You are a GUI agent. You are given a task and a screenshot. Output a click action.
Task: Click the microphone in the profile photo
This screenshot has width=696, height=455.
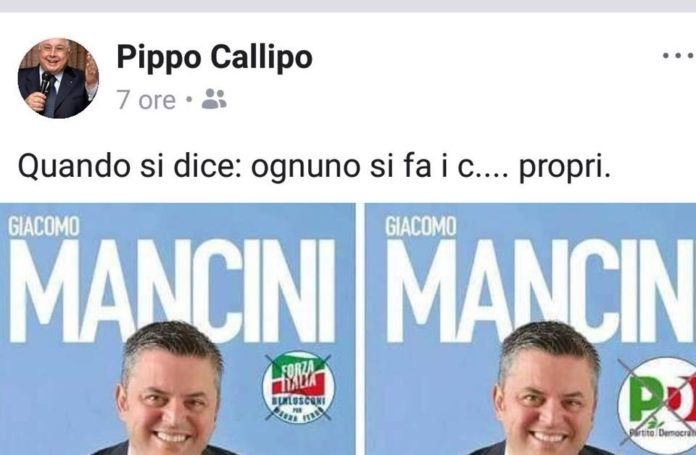(45, 83)
